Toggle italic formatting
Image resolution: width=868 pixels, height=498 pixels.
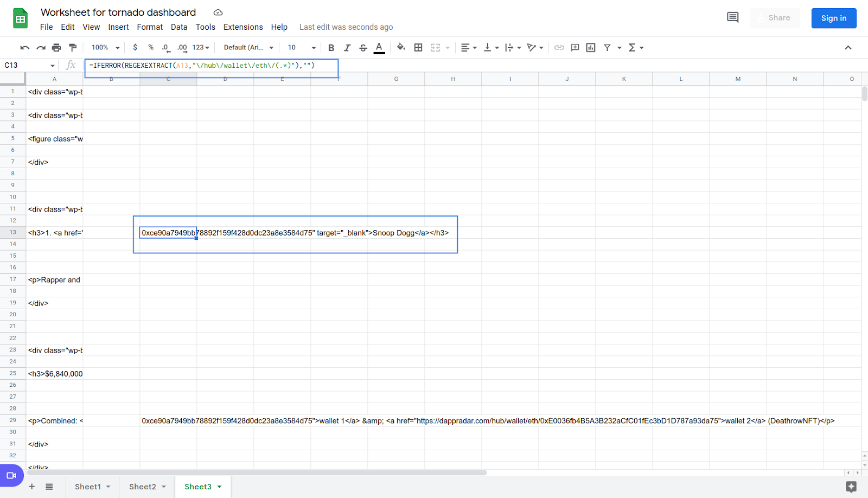347,48
